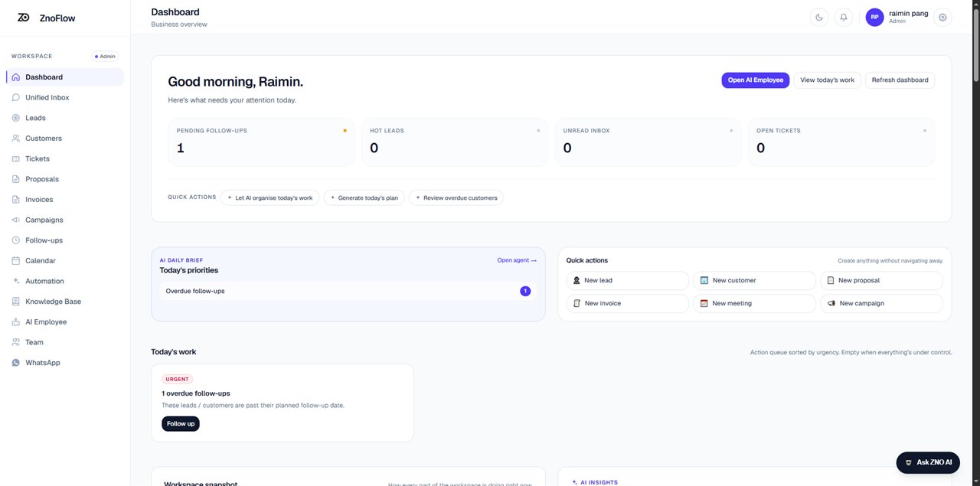This screenshot has height=486, width=980.
Task: Click the Customers people icon
Action: [x=16, y=139]
